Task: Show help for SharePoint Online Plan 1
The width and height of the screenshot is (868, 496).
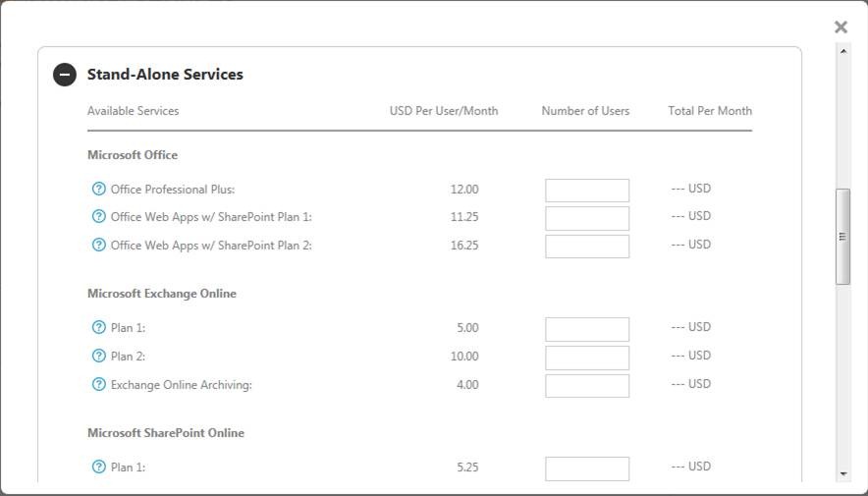Action: tap(98, 467)
